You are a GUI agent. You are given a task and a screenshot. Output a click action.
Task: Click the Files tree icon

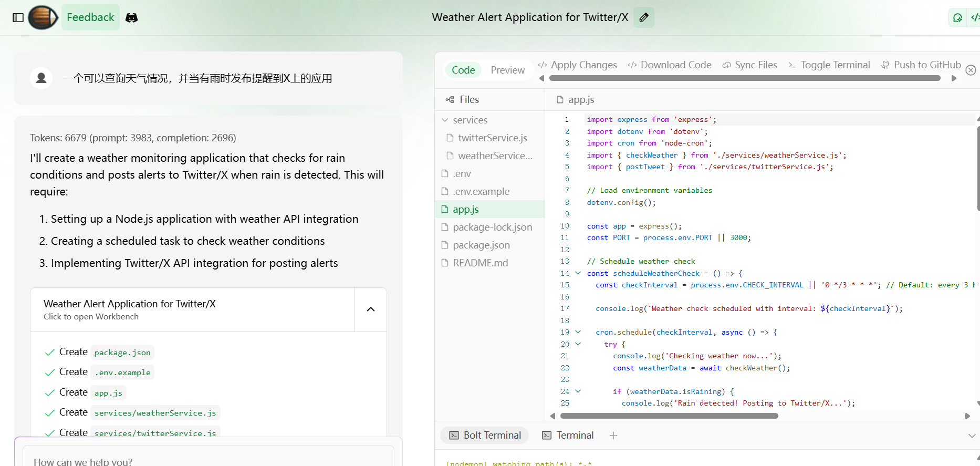point(450,99)
